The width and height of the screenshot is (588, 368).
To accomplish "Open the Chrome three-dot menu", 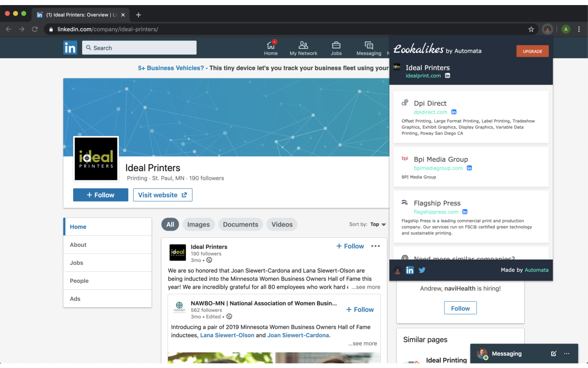I will (579, 29).
